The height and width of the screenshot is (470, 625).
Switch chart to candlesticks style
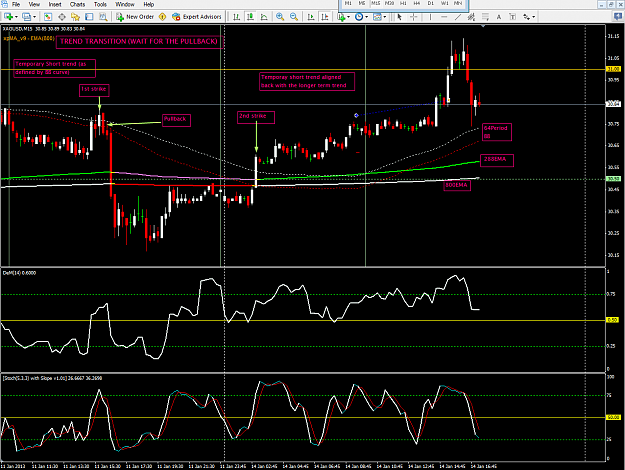250,17
